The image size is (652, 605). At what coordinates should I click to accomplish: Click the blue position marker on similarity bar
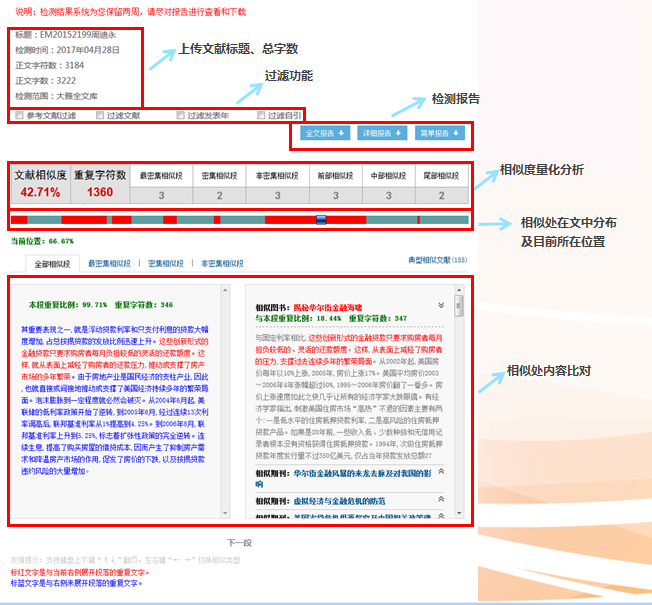pyautogui.click(x=321, y=218)
